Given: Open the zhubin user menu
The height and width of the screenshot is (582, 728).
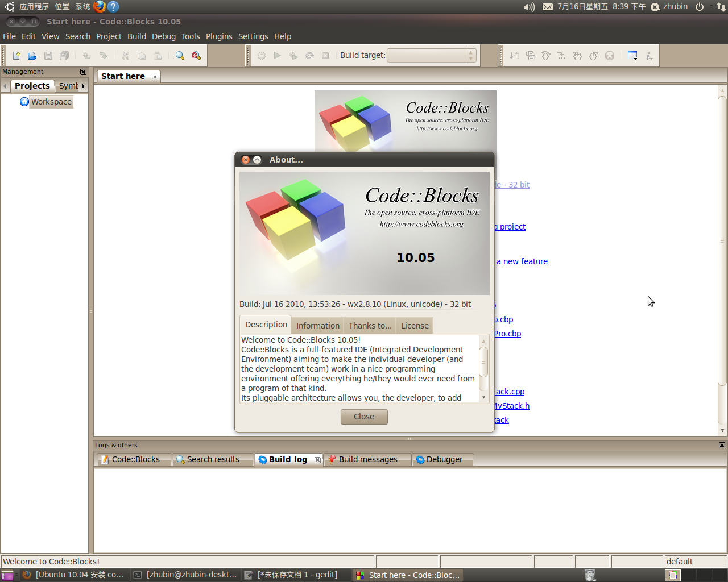Looking at the screenshot, I should [x=675, y=7].
